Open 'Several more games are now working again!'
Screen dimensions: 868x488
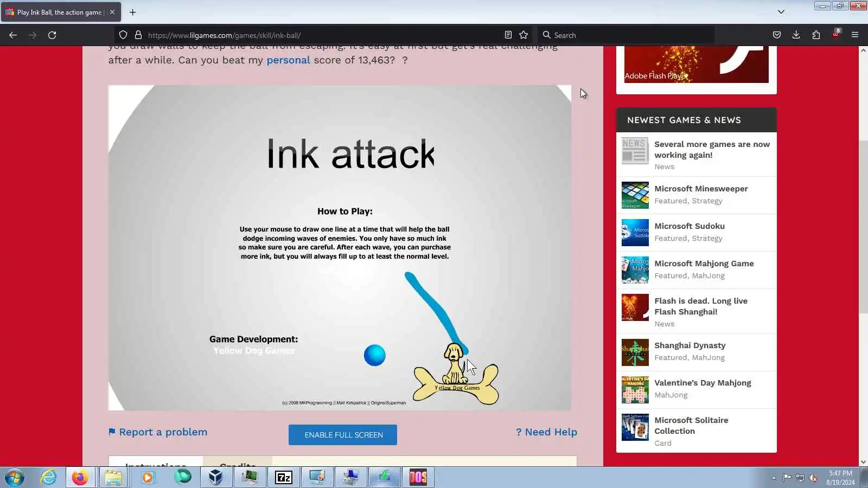coord(712,150)
